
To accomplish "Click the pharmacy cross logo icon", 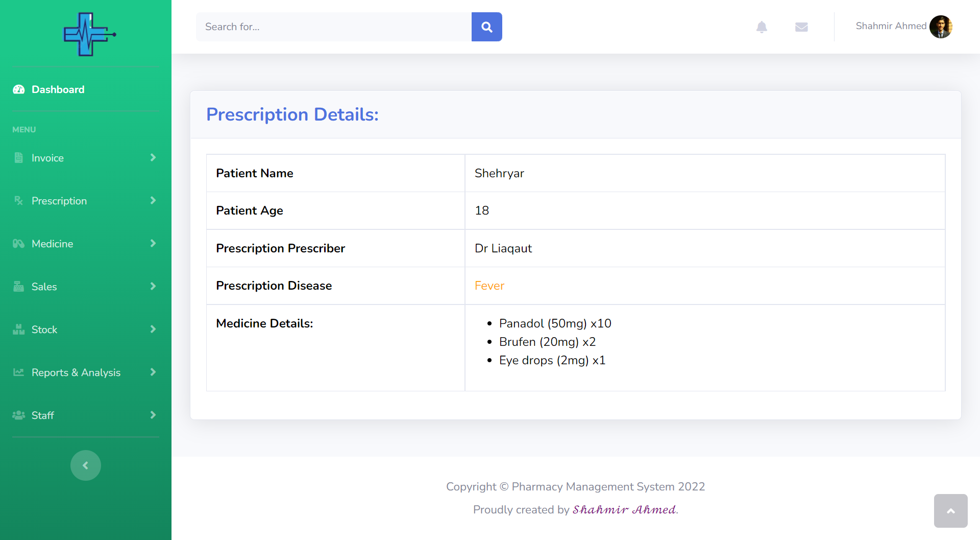I will pos(89,34).
